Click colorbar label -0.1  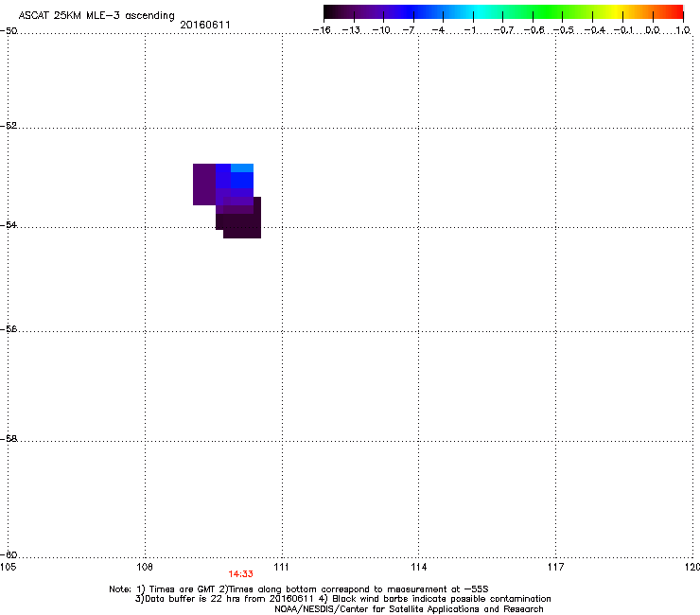click(x=623, y=30)
